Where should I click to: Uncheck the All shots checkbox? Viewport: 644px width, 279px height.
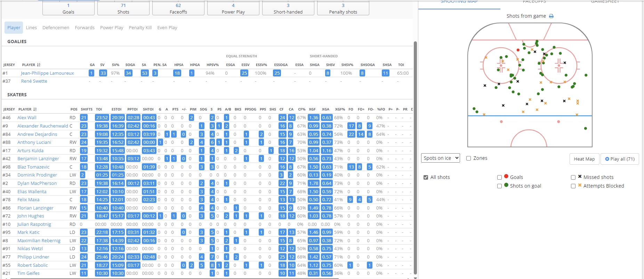pyautogui.click(x=426, y=178)
